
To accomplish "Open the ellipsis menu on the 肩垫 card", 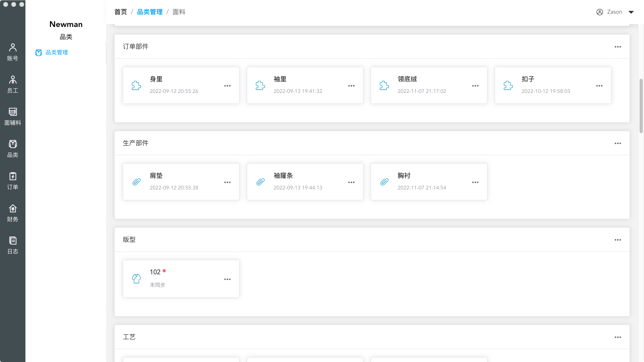I will tap(227, 182).
